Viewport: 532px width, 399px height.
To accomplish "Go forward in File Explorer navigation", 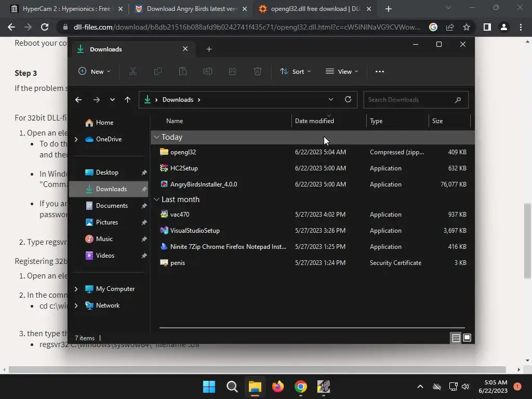I will coord(96,100).
